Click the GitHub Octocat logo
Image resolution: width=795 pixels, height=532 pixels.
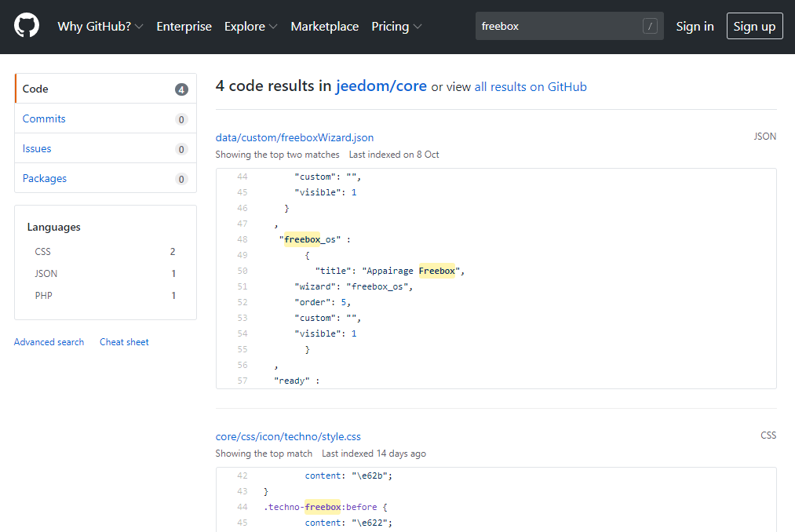point(27,26)
